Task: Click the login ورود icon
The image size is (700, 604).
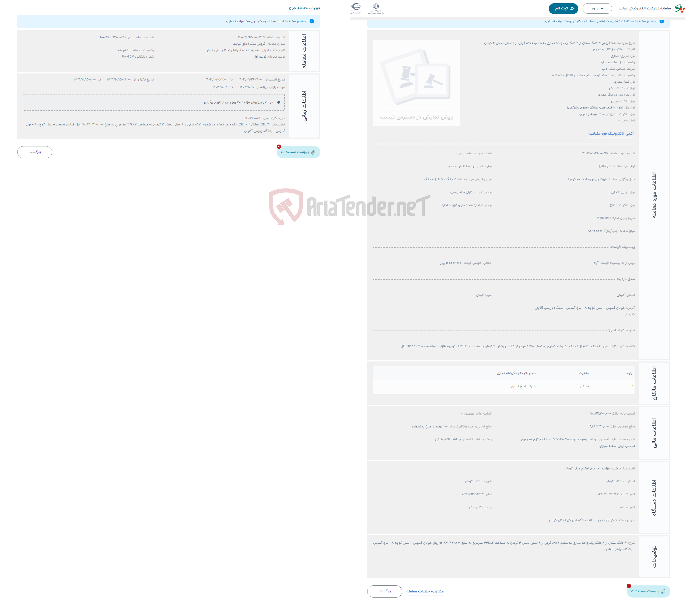Action: [600, 8]
